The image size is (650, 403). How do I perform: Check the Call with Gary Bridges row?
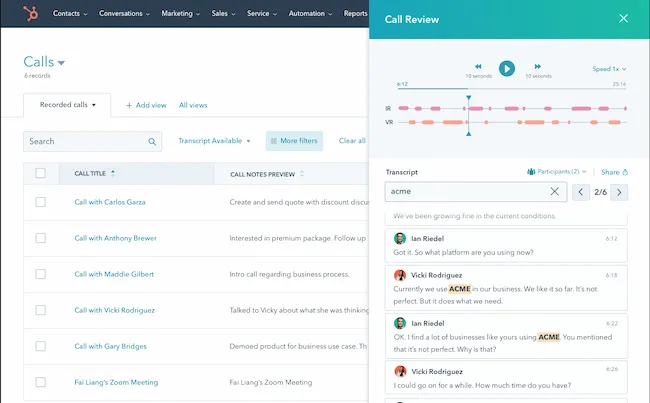click(41, 346)
